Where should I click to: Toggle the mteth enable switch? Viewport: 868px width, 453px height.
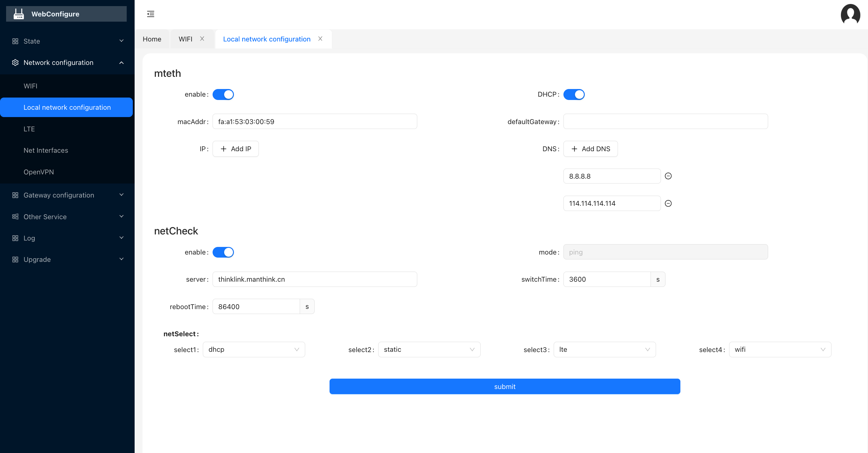point(223,95)
